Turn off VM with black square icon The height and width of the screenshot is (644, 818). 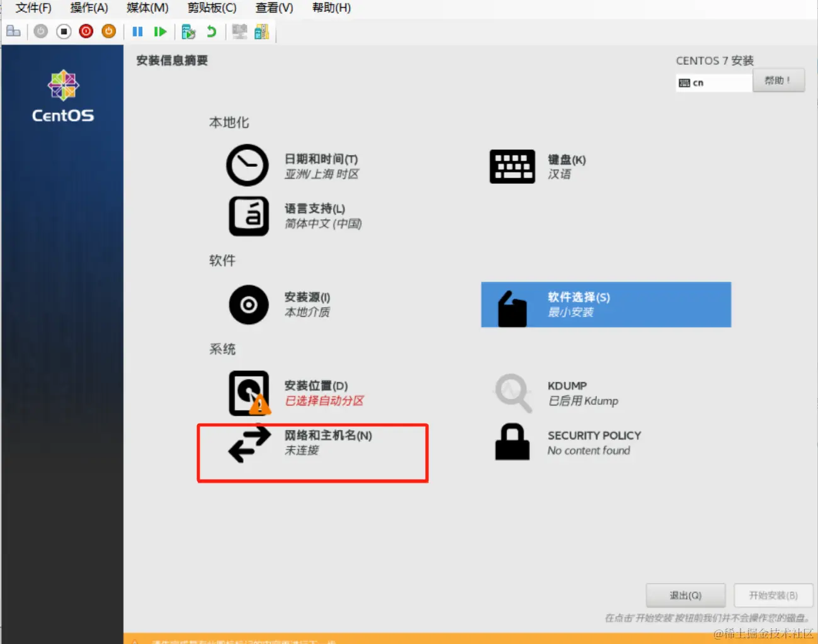coord(64,31)
